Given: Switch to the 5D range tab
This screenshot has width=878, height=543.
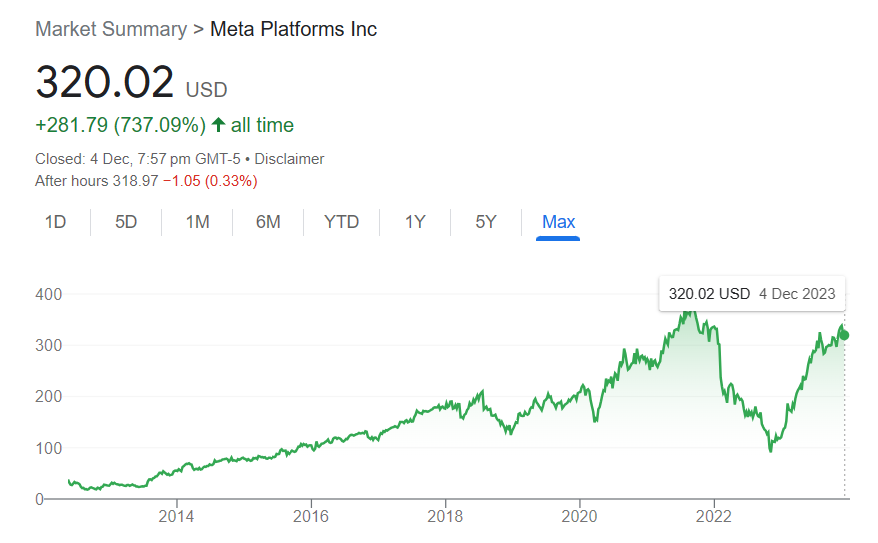Looking at the screenshot, I should 126,222.
